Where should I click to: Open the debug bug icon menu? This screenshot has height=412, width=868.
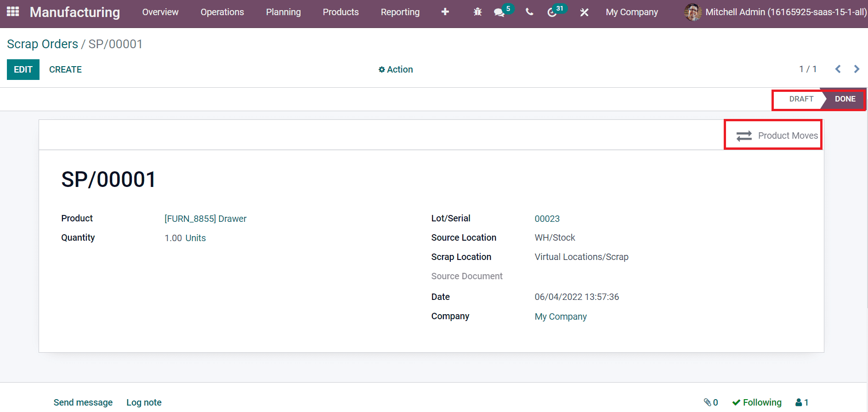point(478,12)
